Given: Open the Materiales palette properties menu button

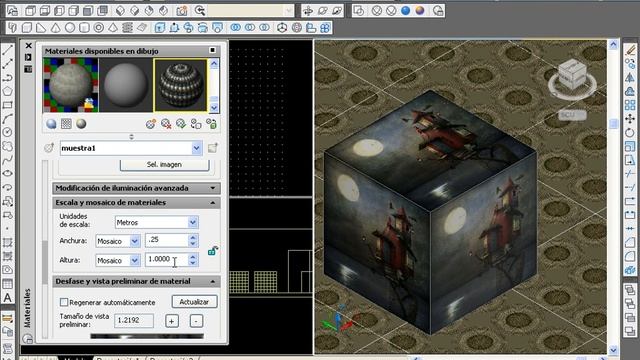Looking at the screenshot, I should pyautogui.click(x=28, y=69).
